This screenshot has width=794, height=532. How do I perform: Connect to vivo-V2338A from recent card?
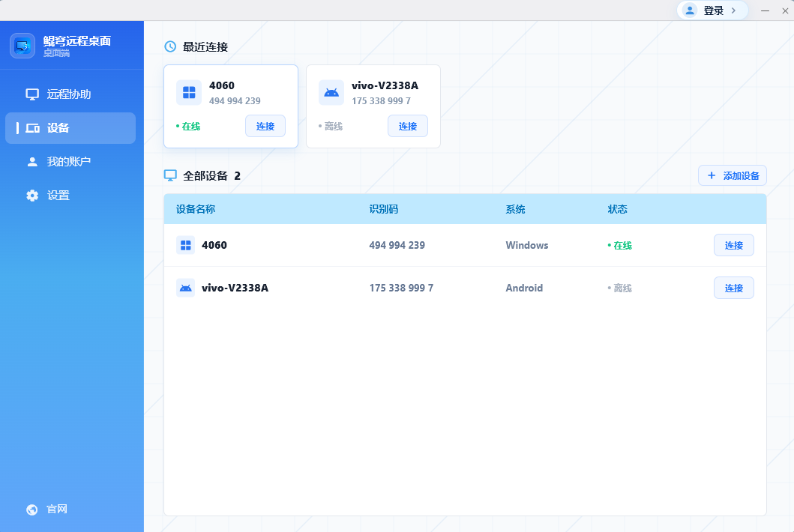[x=408, y=126]
